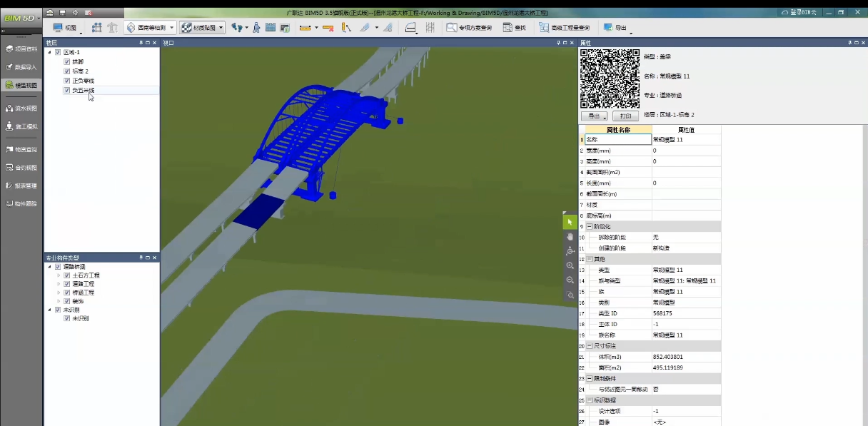Select the grid alignment icon in toolbar

97,27
